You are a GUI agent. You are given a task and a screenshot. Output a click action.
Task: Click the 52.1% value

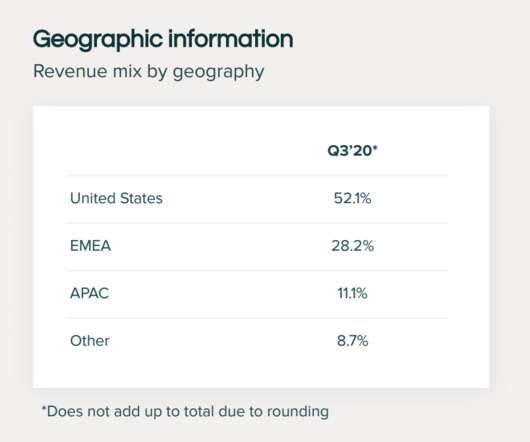(x=352, y=198)
